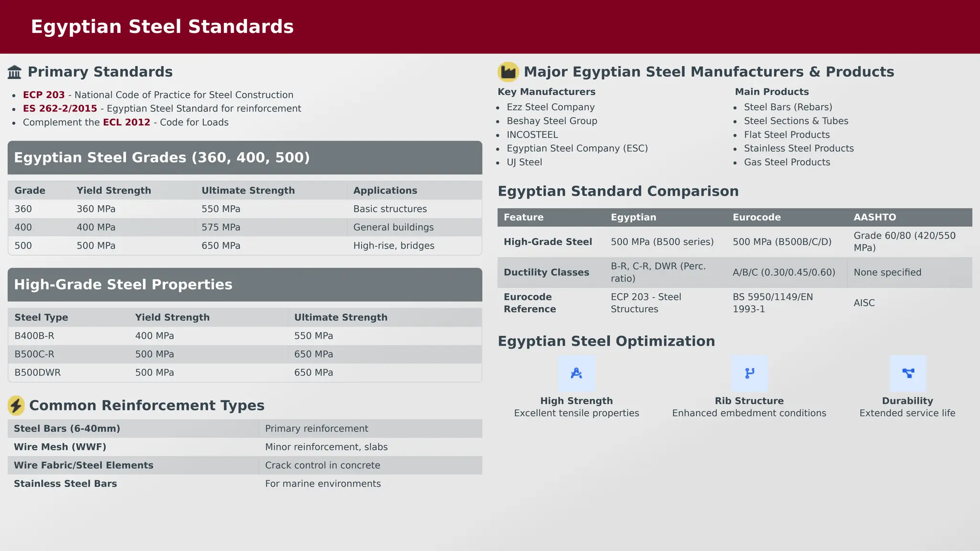The width and height of the screenshot is (980, 551).
Task: Select the 550 MPa cell in grade 360 row
Action: click(221, 209)
